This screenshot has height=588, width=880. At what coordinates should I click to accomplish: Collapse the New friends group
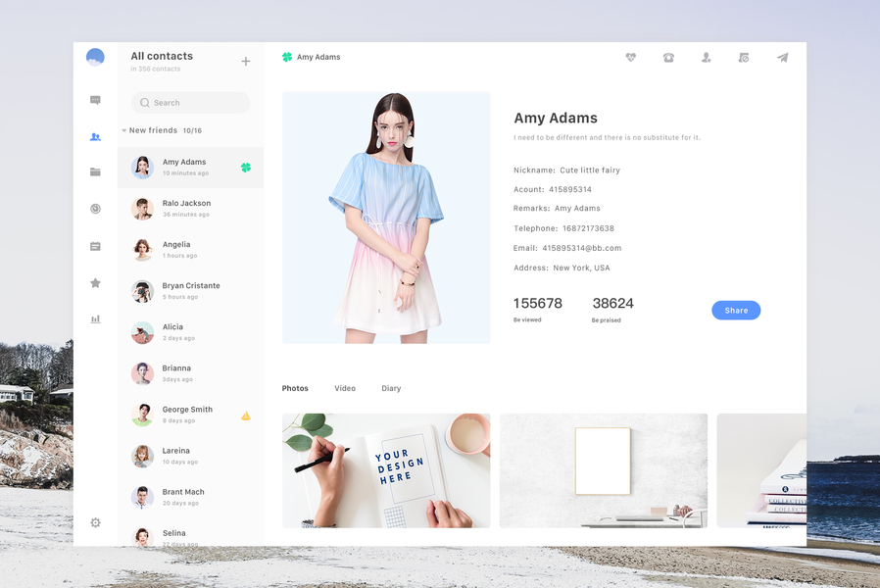[x=124, y=130]
